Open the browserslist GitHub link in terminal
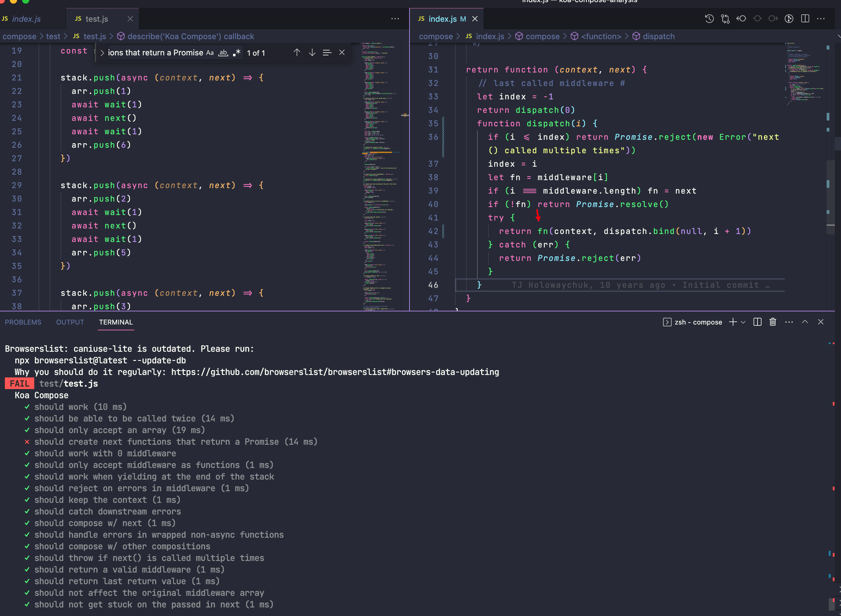 tap(335, 372)
